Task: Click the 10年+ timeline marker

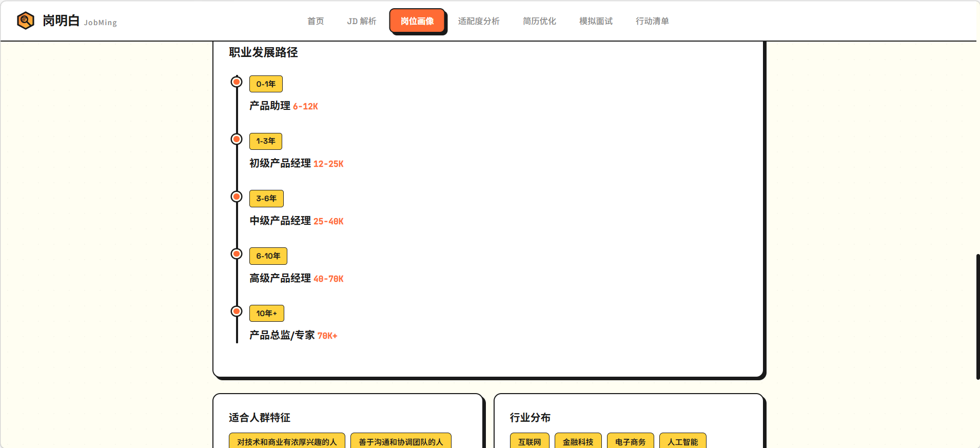Action: pyautogui.click(x=237, y=311)
